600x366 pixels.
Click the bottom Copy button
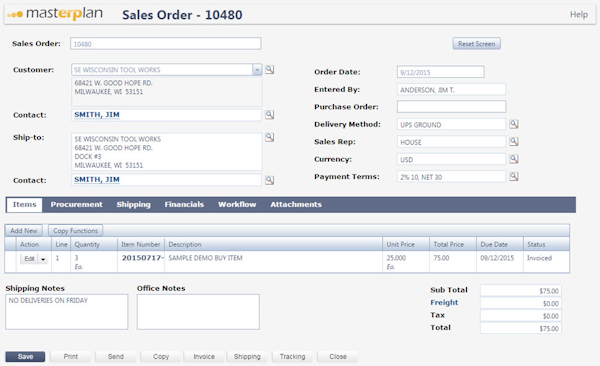pyautogui.click(x=161, y=357)
